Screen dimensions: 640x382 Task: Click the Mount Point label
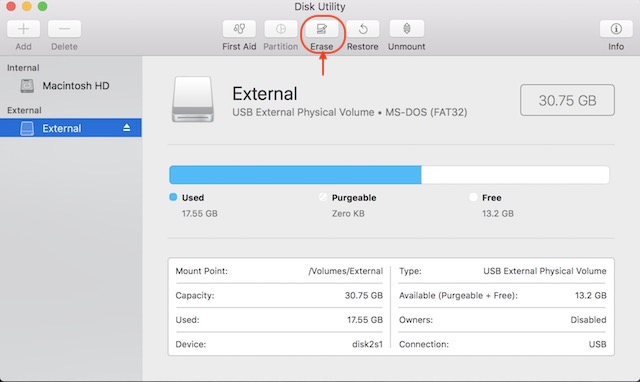click(202, 271)
